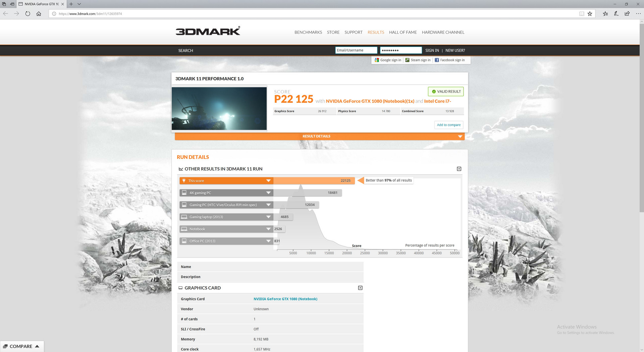Click the laptop icon beside Notebook

pyautogui.click(x=184, y=229)
